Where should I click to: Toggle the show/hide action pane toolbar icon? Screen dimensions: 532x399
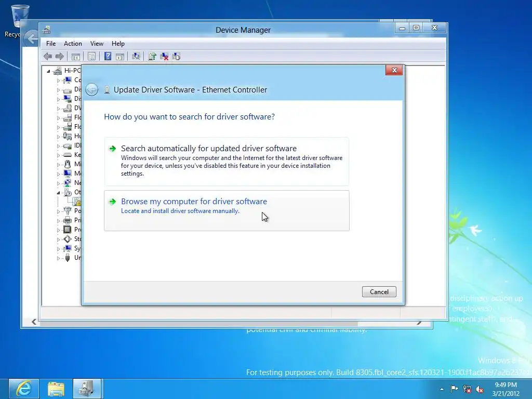tap(120, 56)
